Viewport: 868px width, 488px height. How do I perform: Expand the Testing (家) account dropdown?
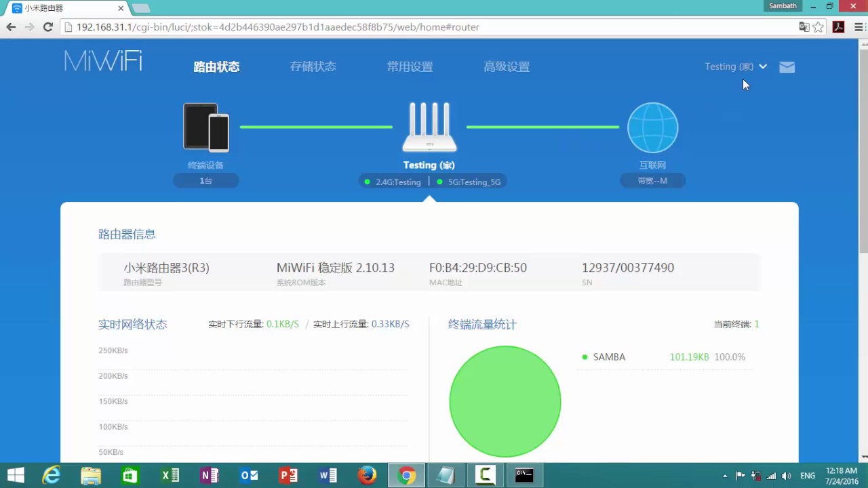point(736,66)
